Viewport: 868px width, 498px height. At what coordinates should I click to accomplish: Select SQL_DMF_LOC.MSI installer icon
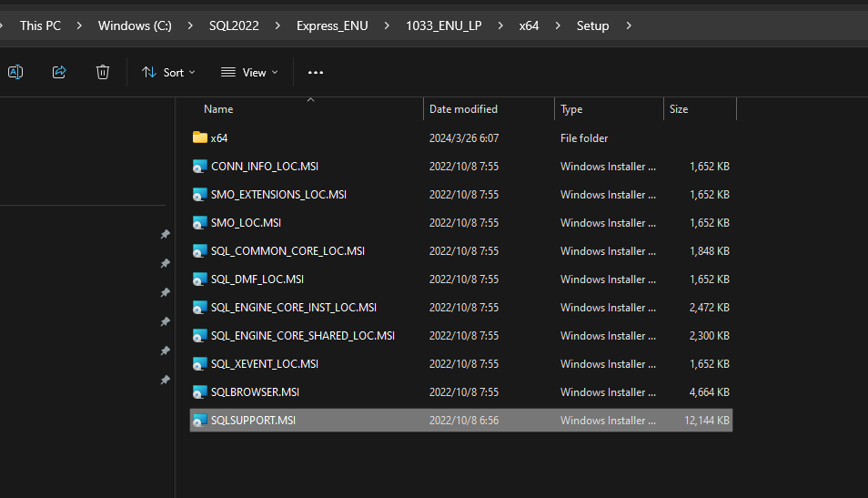(x=200, y=279)
